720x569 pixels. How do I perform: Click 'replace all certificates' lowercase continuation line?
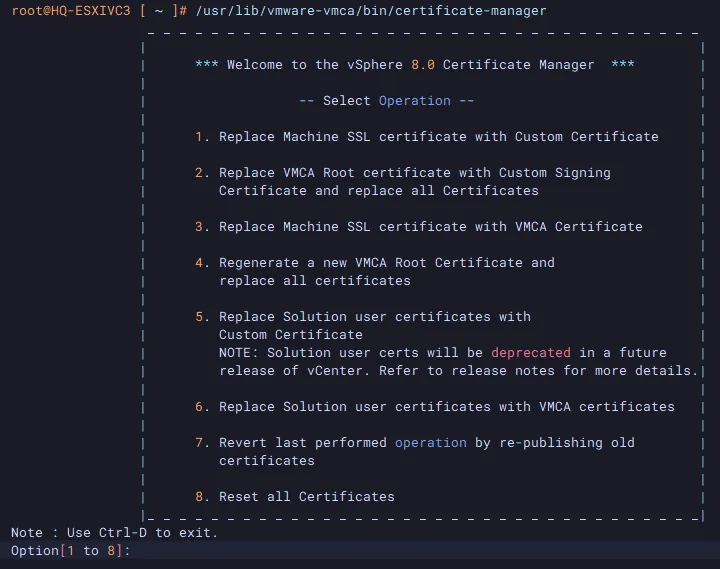[315, 281]
